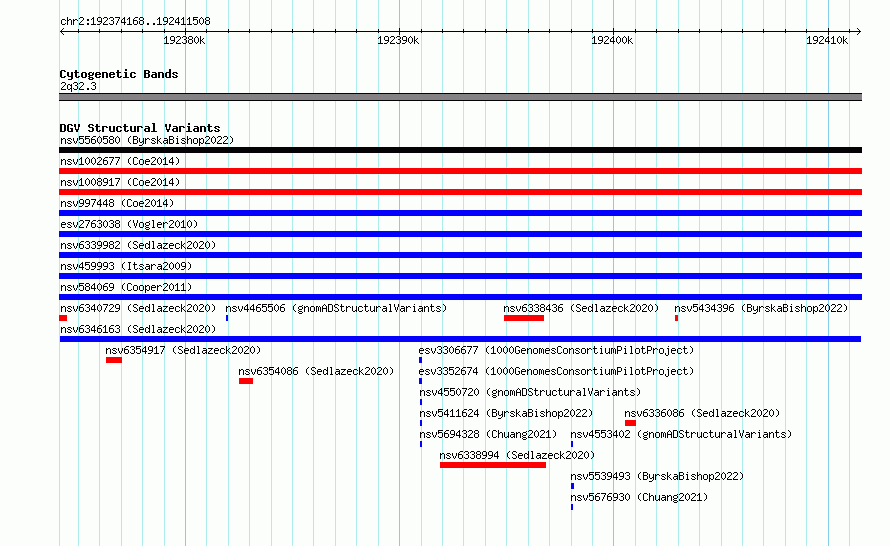Click the red nsv6336086 variant bar
890x546 pixels.
630,423
